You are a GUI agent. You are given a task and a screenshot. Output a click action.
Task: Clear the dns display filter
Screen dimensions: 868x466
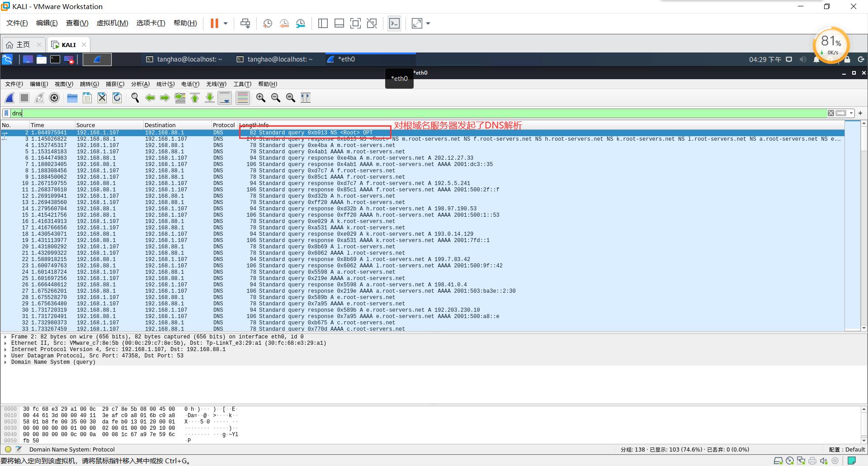coord(830,113)
